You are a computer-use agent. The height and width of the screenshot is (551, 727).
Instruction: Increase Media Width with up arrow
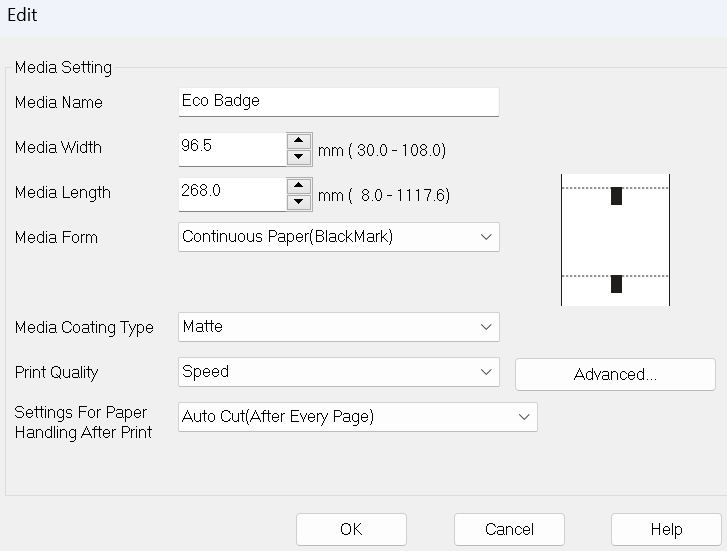click(x=298, y=140)
